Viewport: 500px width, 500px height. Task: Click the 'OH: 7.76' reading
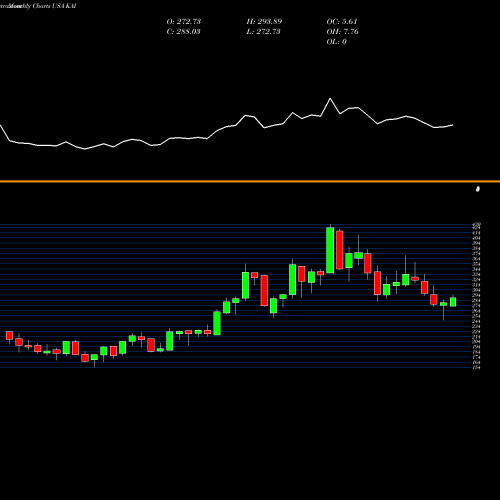342,31
